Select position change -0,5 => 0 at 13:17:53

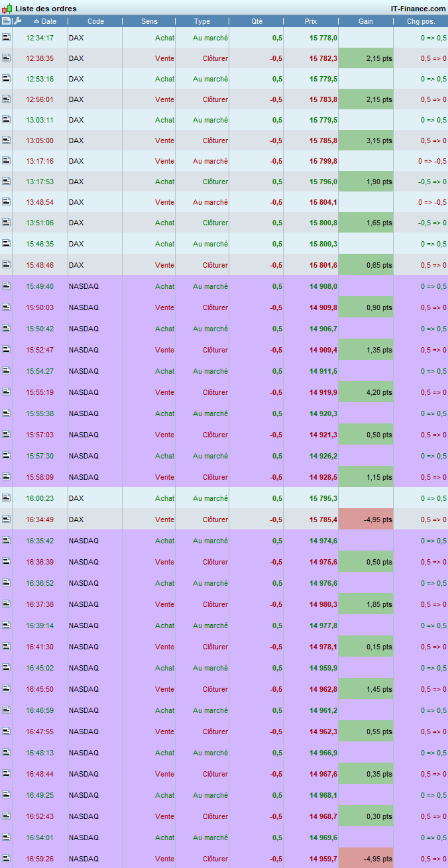click(x=432, y=182)
